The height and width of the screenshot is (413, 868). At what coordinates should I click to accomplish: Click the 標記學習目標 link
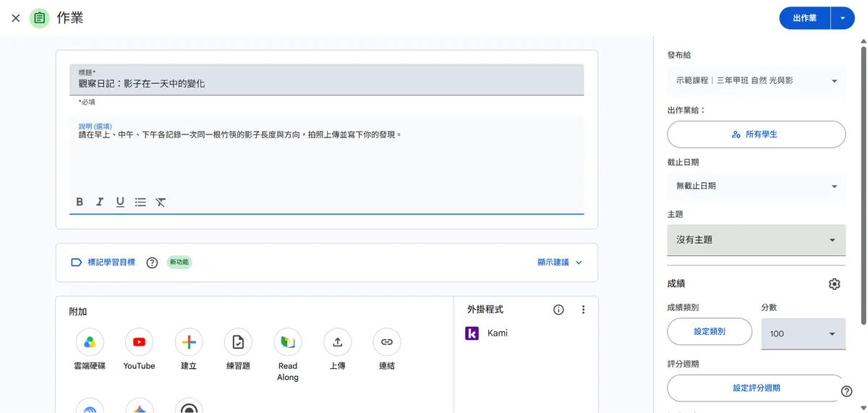pyautogui.click(x=111, y=263)
